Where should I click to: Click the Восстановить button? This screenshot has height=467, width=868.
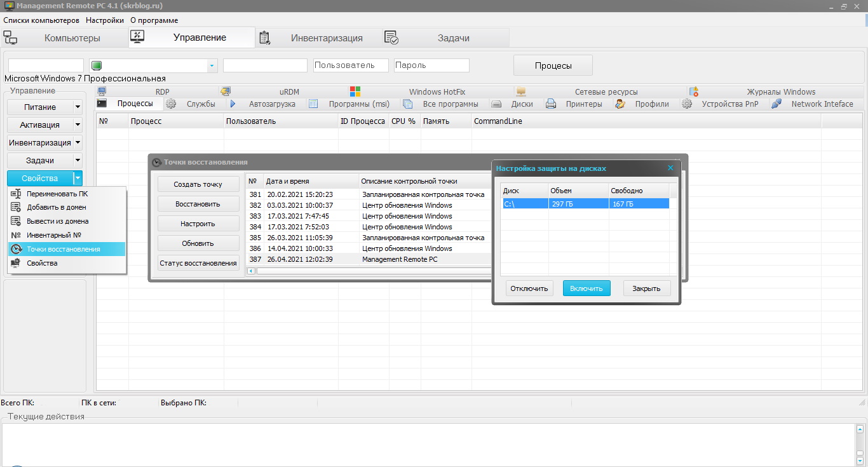pos(198,204)
